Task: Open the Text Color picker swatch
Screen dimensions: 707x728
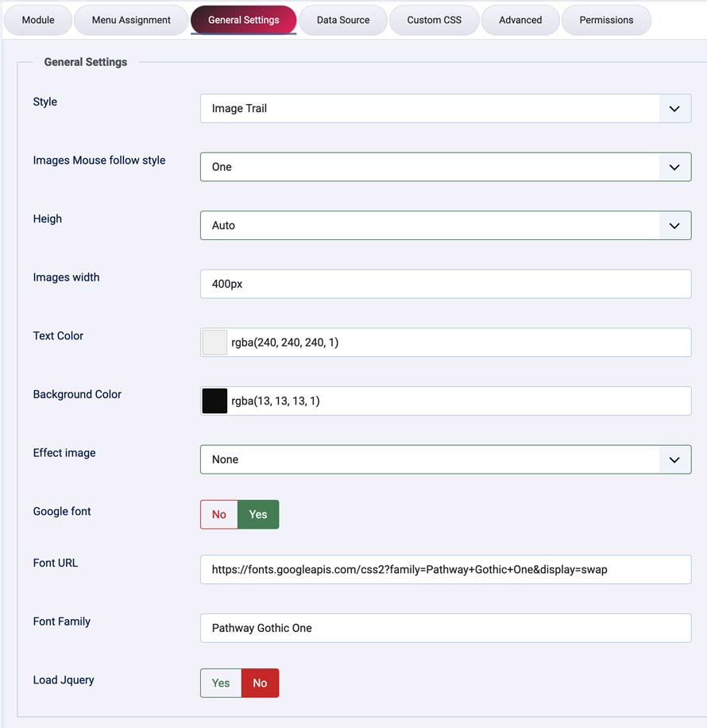Action: tap(213, 342)
